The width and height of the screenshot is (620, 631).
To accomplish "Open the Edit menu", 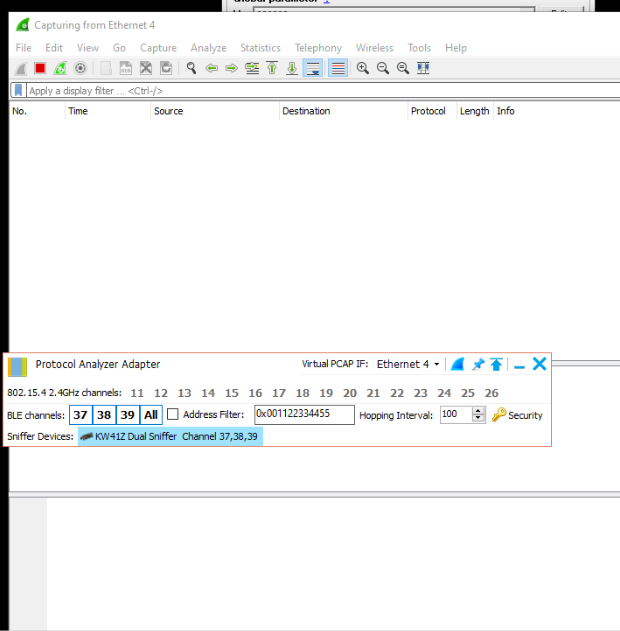I will 54,48.
